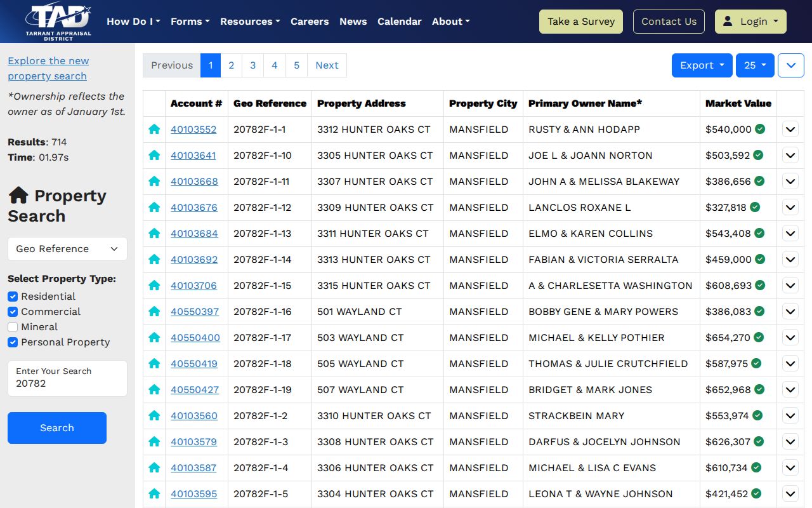Click the house icon beside 3305 Hunter Oaks Ct
Image resolution: width=812 pixels, height=508 pixels.
click(154, 155)
